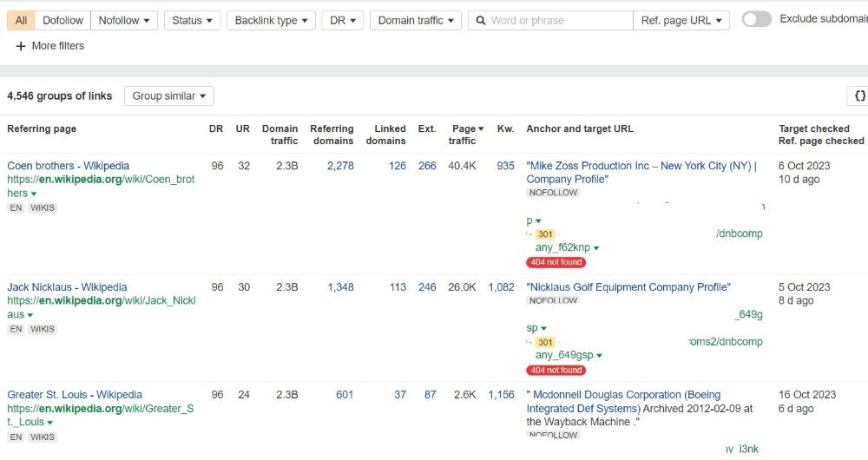Open the Nofollow filter dropdown
This screenshot has height=460, width=868.
pyautogui.click(x=124, y=21)
